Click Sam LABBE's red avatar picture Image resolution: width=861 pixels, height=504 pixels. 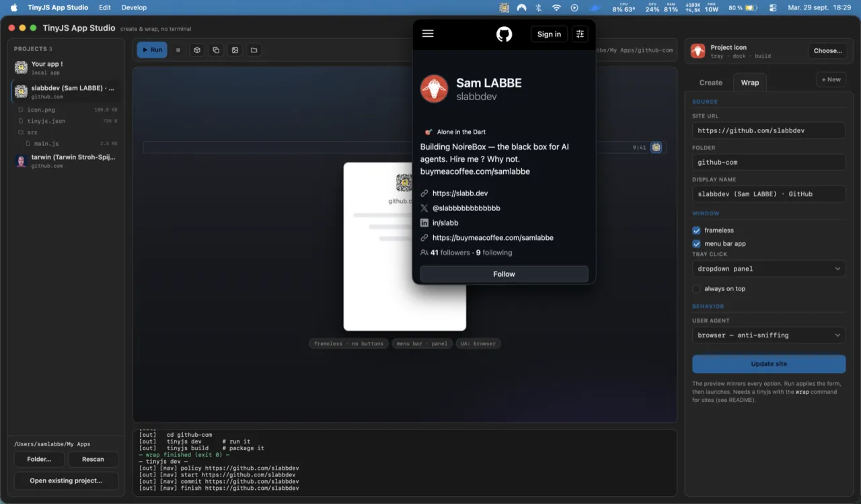pyautogui.click(x=434, y=89)
